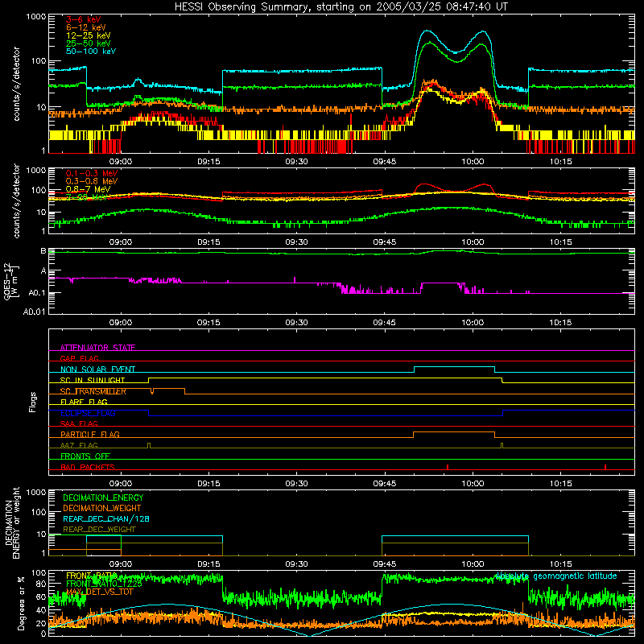Click the 09:30 time label under the Flags panel
Viewport: 644px width, 644px height.
point(296,484)
